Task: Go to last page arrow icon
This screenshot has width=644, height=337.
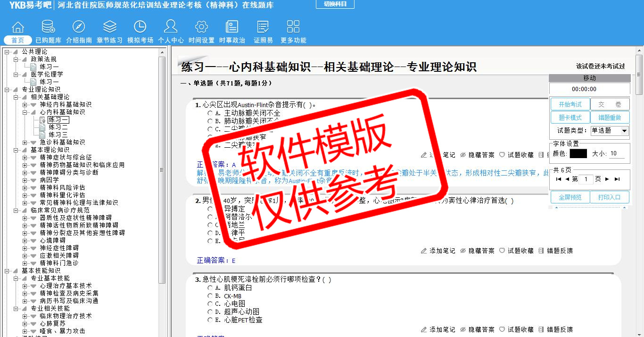Action: [x=617, y=179]
